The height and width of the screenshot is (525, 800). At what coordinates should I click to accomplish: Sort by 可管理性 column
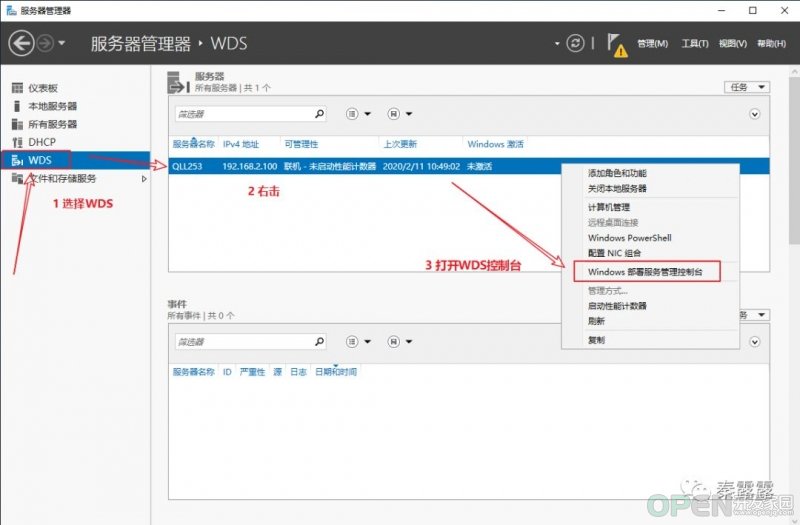click(x=301, y=144)
